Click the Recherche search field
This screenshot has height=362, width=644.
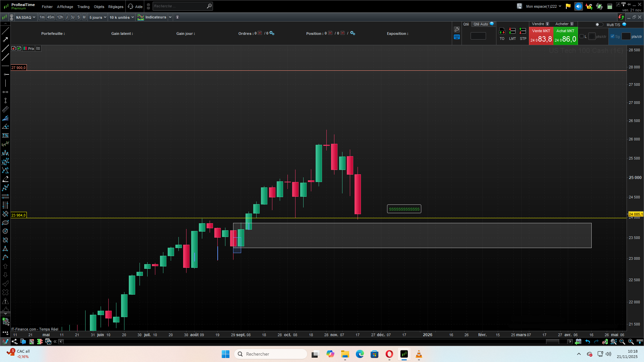(x=179, y=6)
